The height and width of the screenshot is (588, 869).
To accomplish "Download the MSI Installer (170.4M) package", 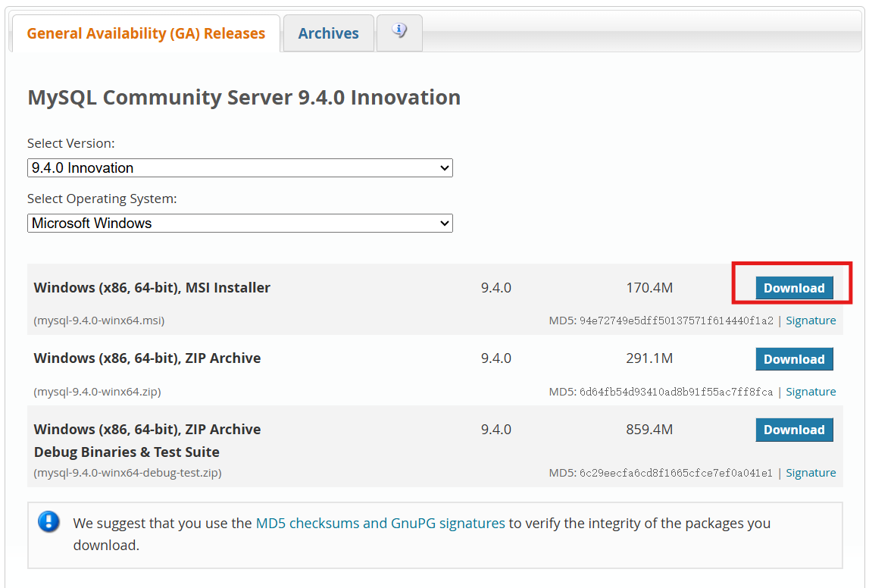I will pos(794,288).
